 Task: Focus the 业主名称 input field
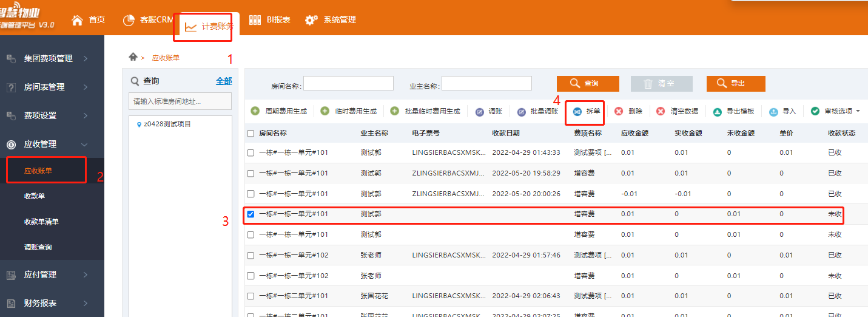pyautogui.click(x=486, y=83)
